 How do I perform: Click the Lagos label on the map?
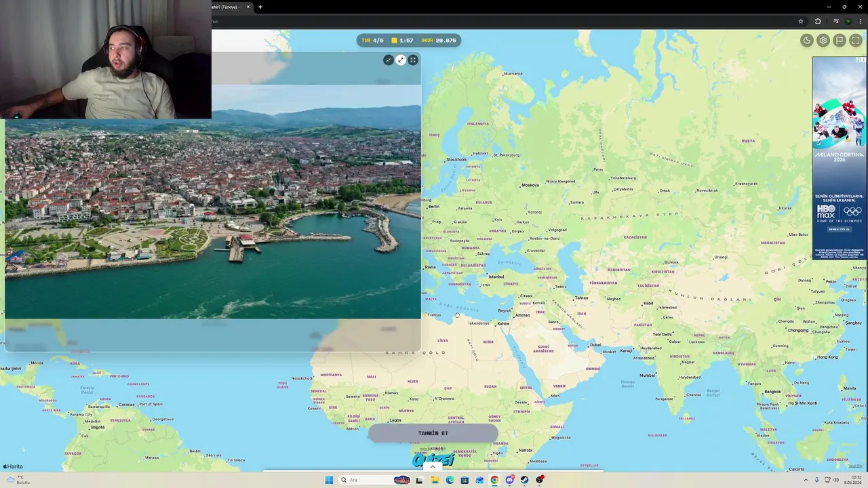point(395,420)
